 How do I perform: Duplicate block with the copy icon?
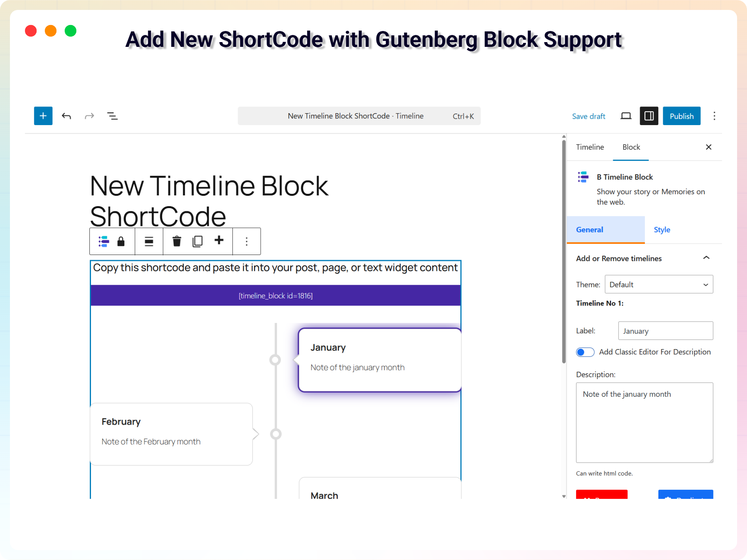[197, 241]
